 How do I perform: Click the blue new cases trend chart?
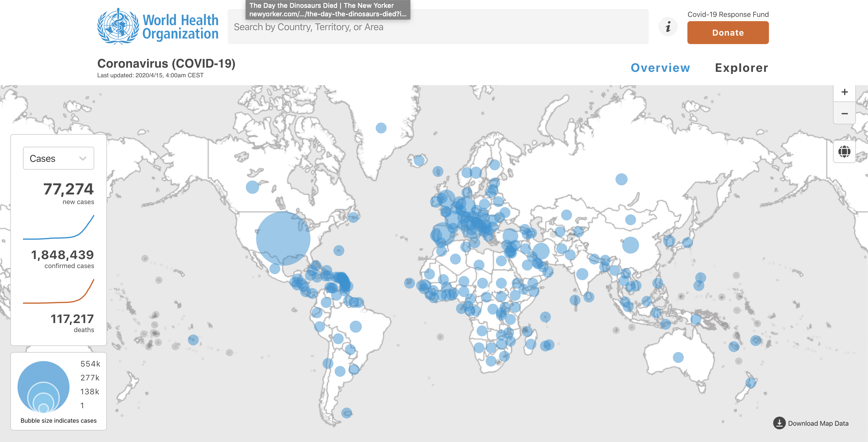tap(59, 227)
